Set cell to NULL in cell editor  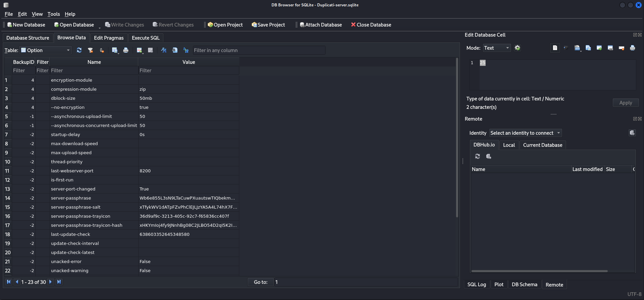click(x=621, y=48)
